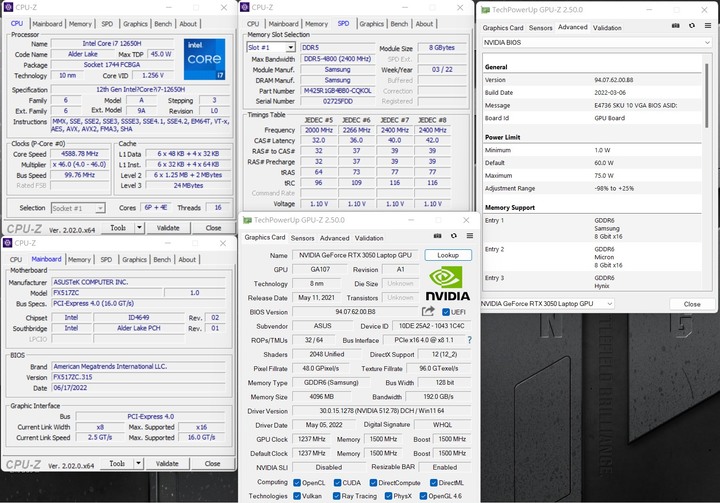Open Sensors tab in GPU-Z Graphics Card window
The height and width of the screenshot is (503, 720).
(303, 238)
